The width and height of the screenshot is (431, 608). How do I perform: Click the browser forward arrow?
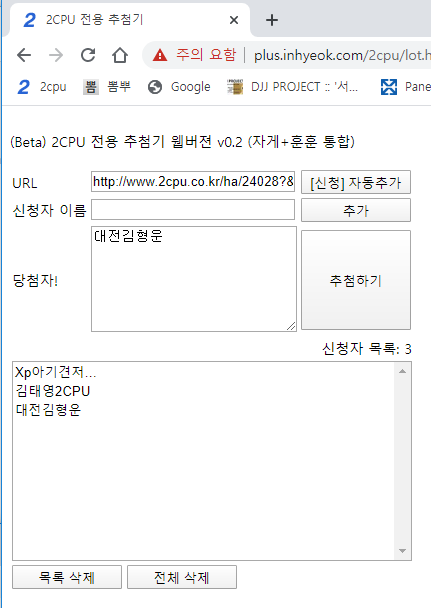coord(56,55)
